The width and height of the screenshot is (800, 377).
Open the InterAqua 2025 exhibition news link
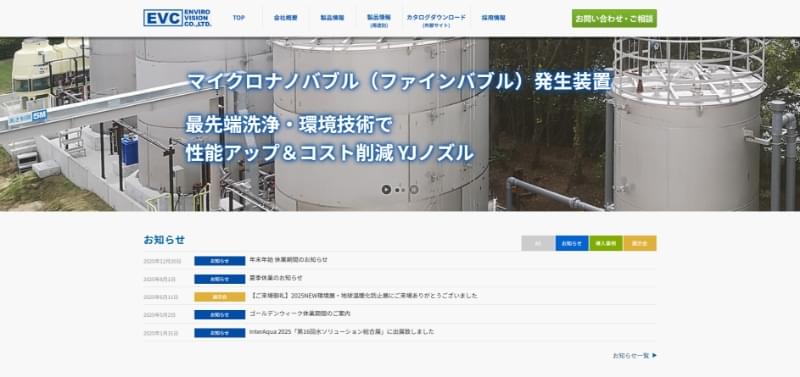pyautogui.click(x=342, y=332)
